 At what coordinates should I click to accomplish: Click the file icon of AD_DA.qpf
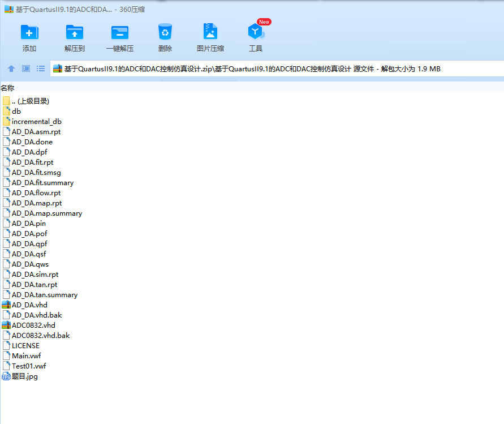(6, 244)
